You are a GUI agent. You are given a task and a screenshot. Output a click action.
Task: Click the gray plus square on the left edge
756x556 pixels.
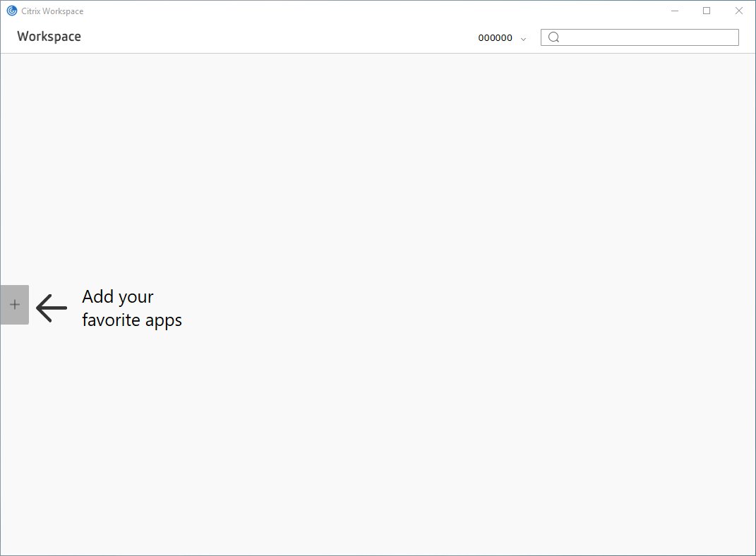pos(14,304)
